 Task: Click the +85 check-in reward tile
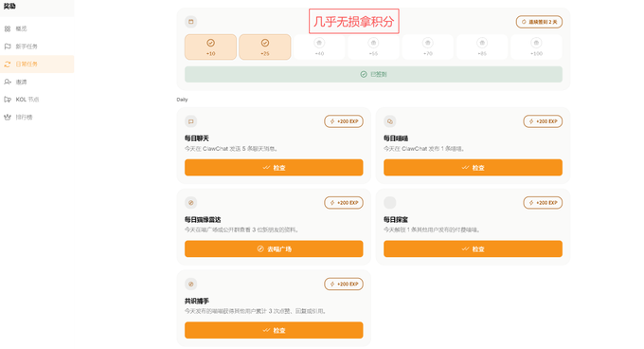(x=482, y=47)
